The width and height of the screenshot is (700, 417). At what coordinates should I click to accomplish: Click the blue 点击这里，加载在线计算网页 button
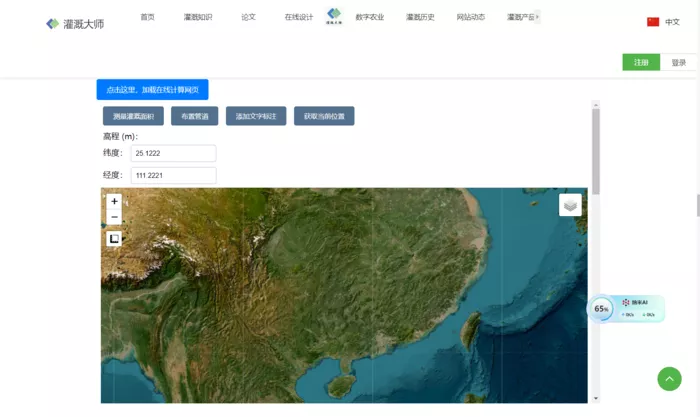152,90
